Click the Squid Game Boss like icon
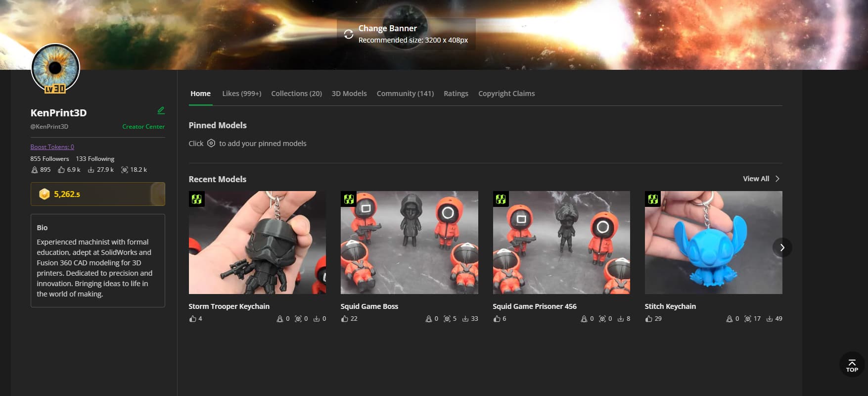 click(x=344, y=319)
